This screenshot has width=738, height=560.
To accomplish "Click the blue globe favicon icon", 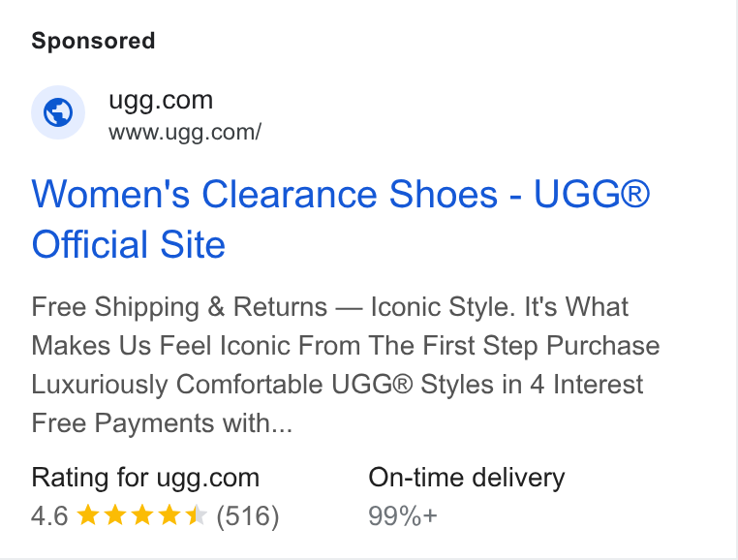I will pos(58,112).
